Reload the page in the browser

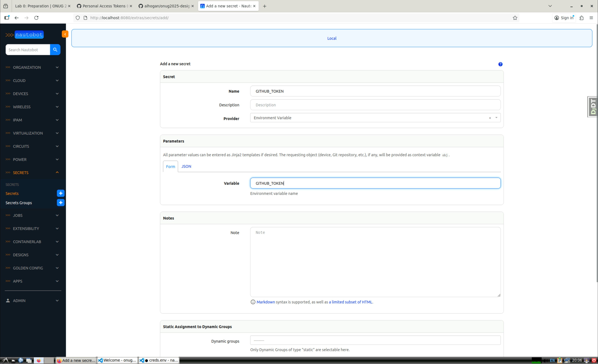pyautogui.click(x=36, y=18)
